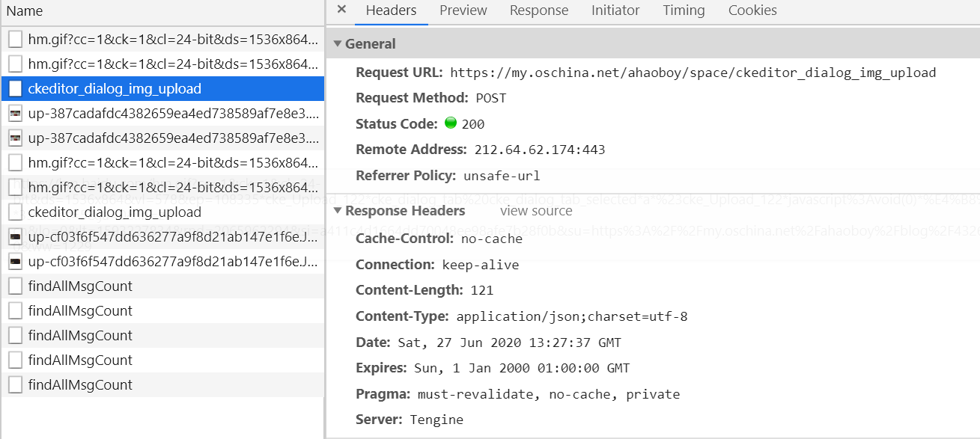The image size is (980, 439).
Task: Close the request details pane
Action: pyautogui.click(x=341, y=10)
